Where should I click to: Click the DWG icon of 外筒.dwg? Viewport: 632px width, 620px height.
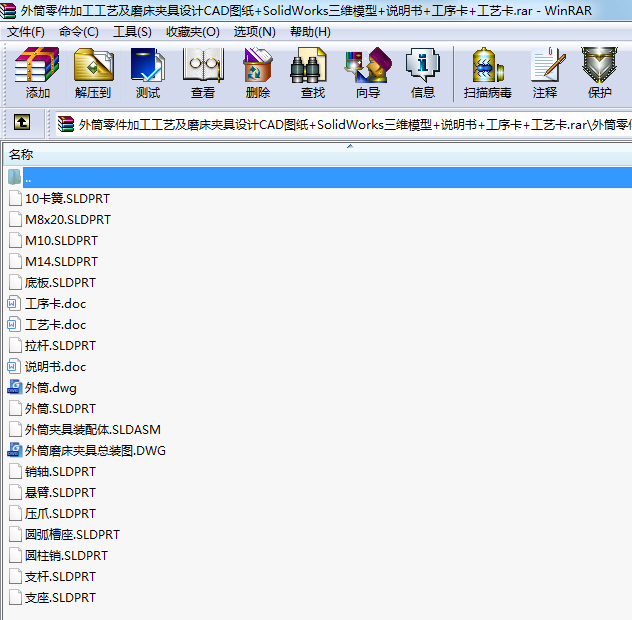point(15,387)
